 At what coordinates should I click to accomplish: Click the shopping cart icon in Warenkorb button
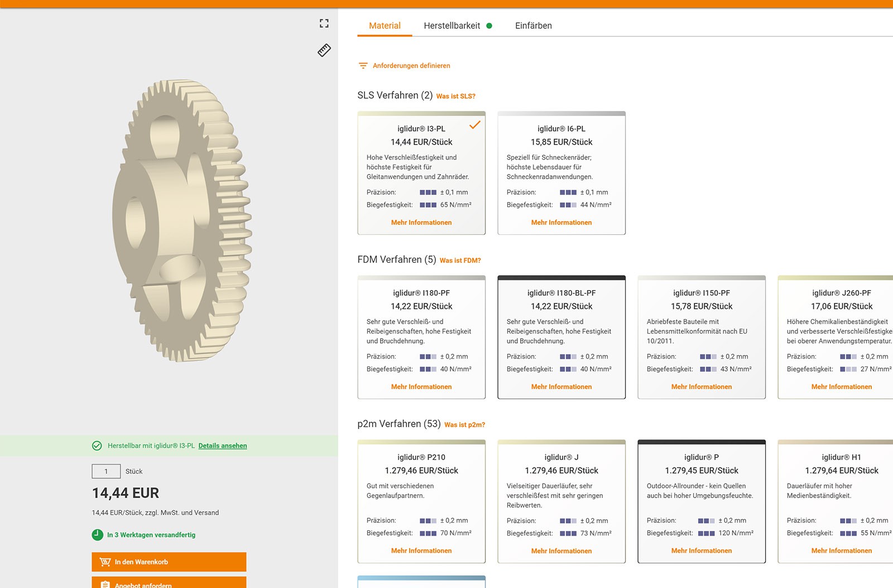pyautogui.click(x=105, y=562)
